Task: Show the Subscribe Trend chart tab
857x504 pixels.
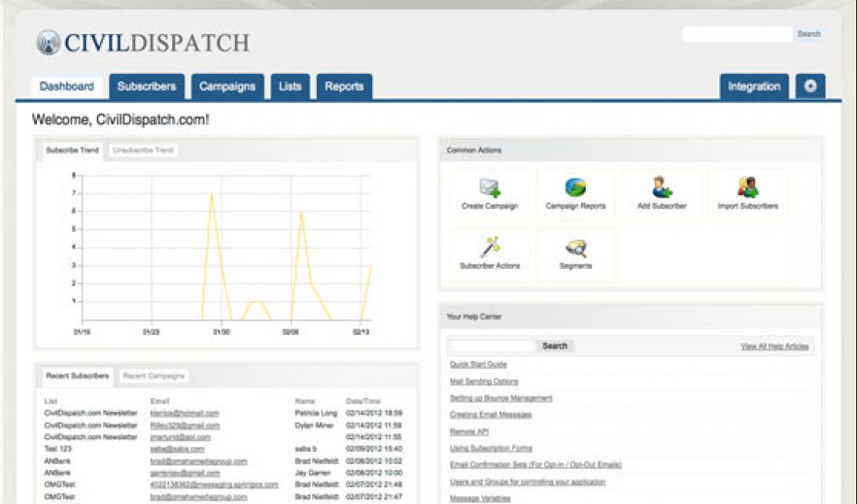Action: [72, 150]
